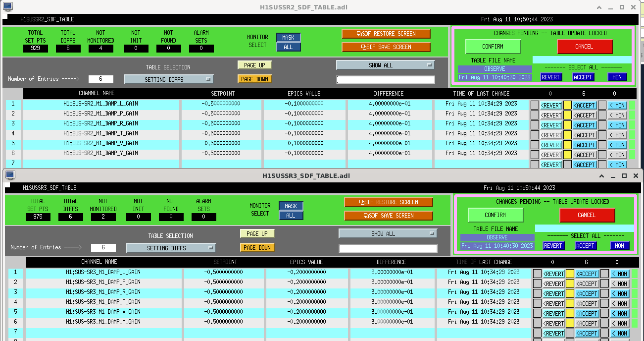Open the SDF RESTORE SCREEN in SR3 window

(389, 202)
